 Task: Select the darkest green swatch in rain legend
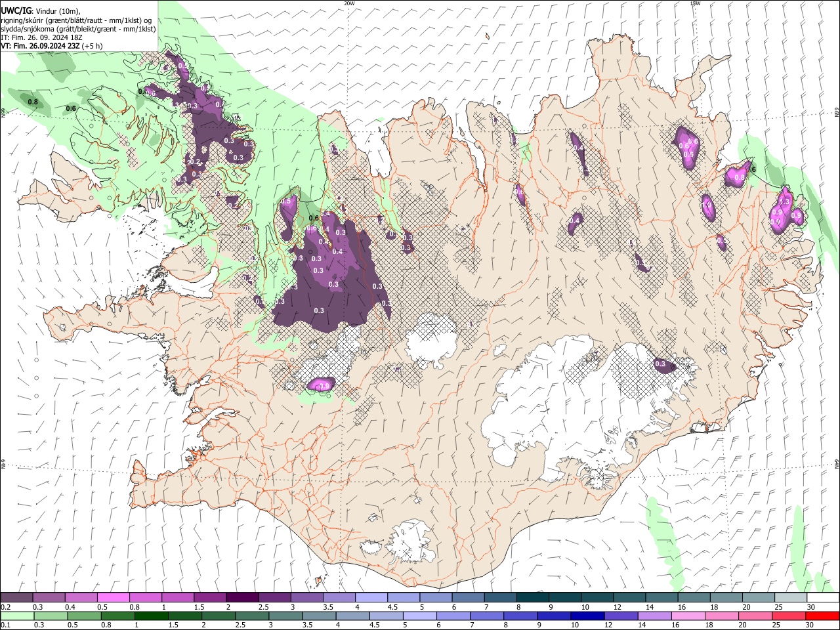coord(150,616)
